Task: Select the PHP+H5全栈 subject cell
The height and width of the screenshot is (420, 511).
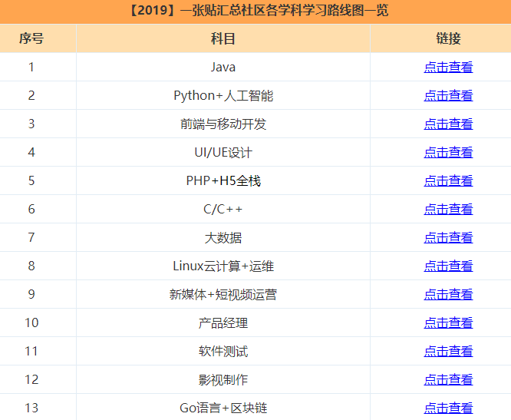Action: click(x=223, y=180)
